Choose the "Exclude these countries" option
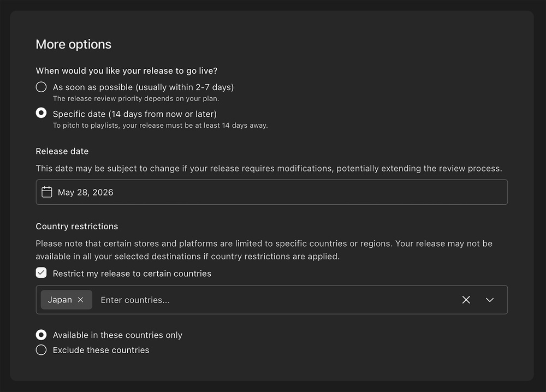 pyautogui.click(x=41, y=350)
